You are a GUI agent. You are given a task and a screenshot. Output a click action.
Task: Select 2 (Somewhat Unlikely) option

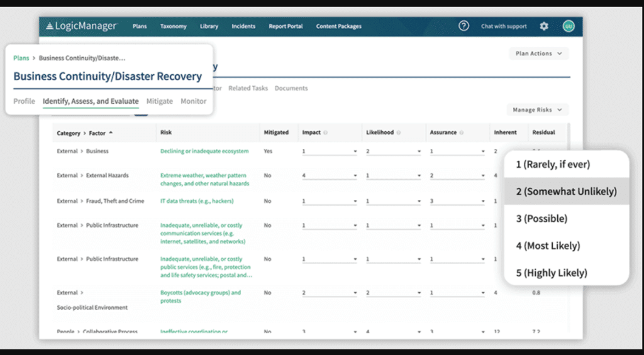pyautogui.click(x=567, y=191)
